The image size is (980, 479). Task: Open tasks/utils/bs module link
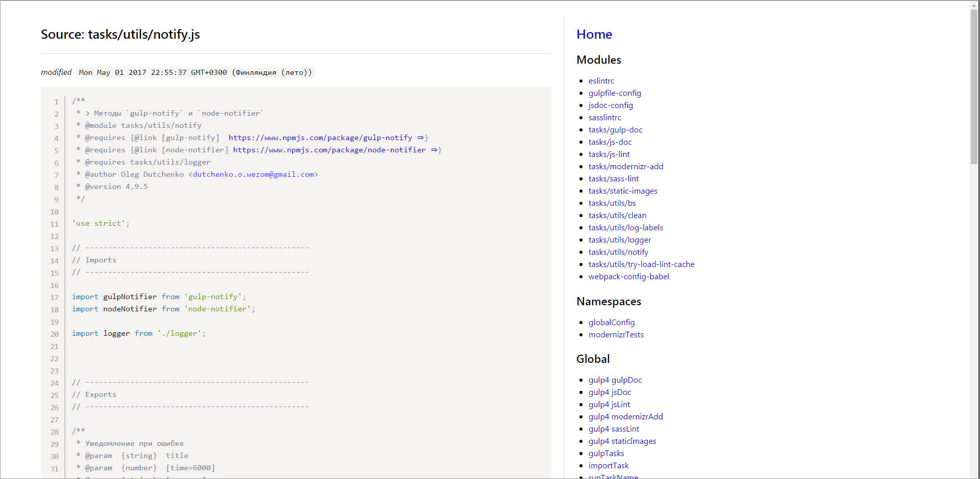tap(612, 203)
